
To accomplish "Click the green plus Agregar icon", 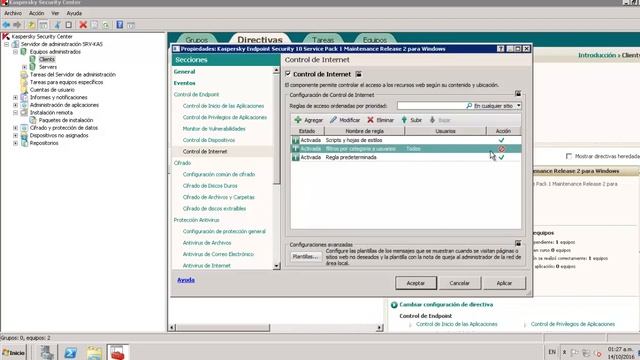I will tap(298, 120).
